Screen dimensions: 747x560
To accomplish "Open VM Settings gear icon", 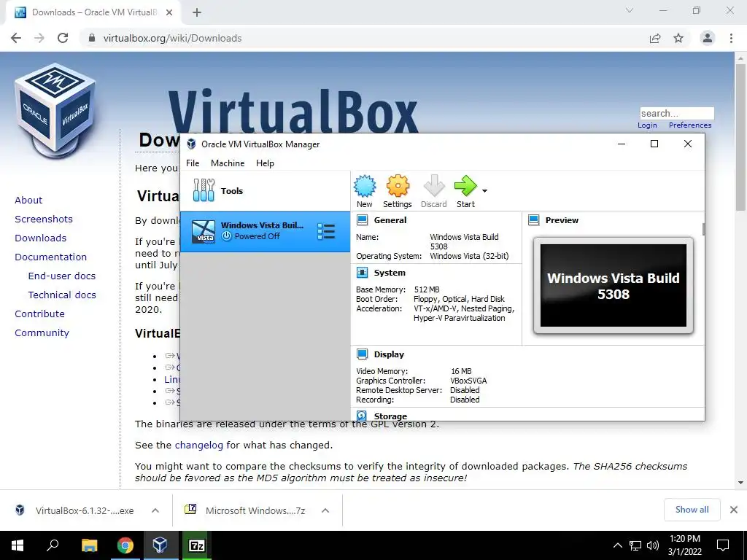I will pos(398,186).
